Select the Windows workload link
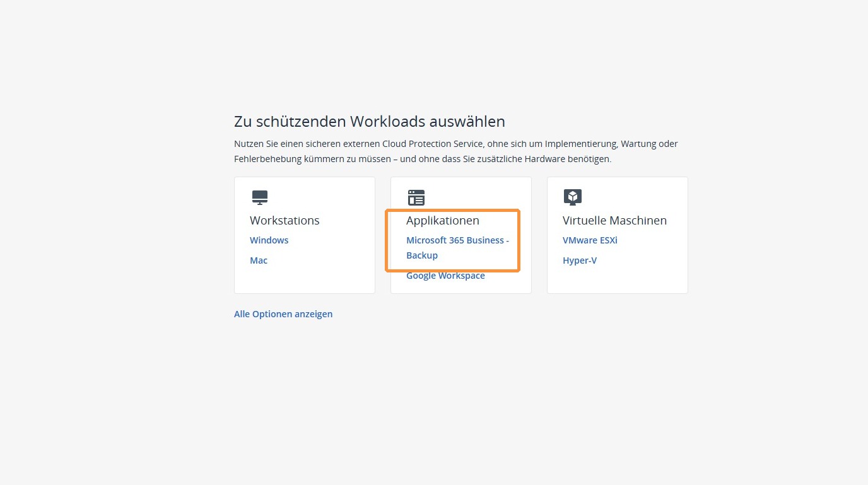868x485 pixels. click(x=269, y=240)
